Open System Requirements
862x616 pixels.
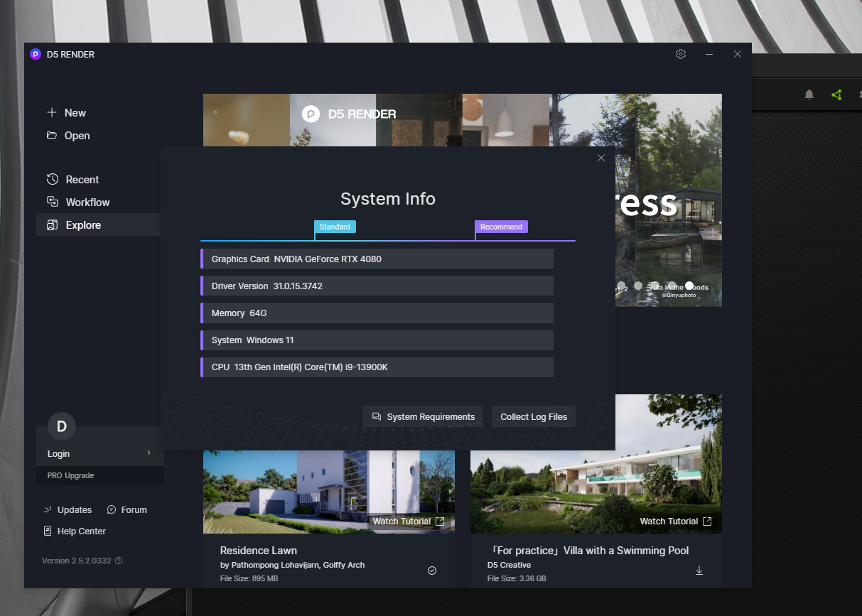coord(424,416)
